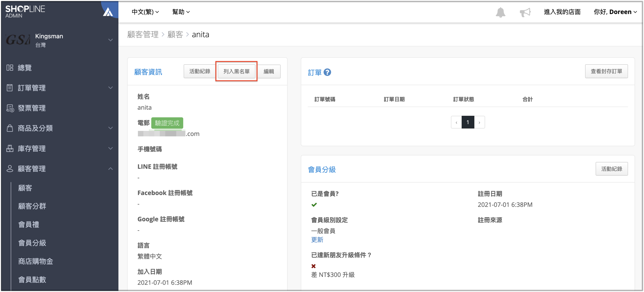644x292 pixels.
Task: Click the 訂單管理 document icon
Action: coord(10,88)
